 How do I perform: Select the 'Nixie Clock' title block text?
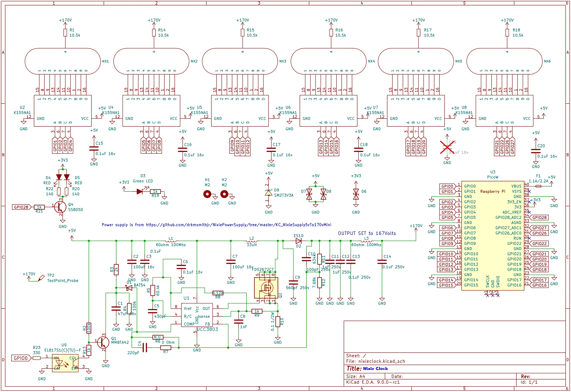[375, 368]
